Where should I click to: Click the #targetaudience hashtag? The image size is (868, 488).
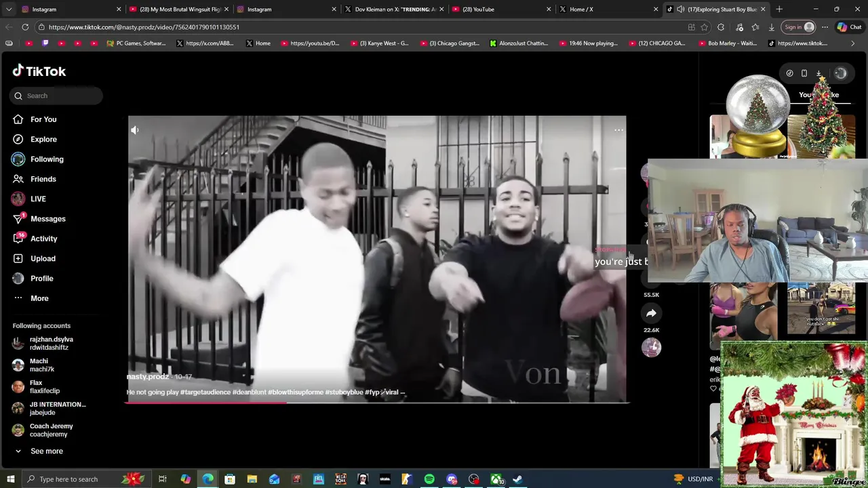[205, 392]
